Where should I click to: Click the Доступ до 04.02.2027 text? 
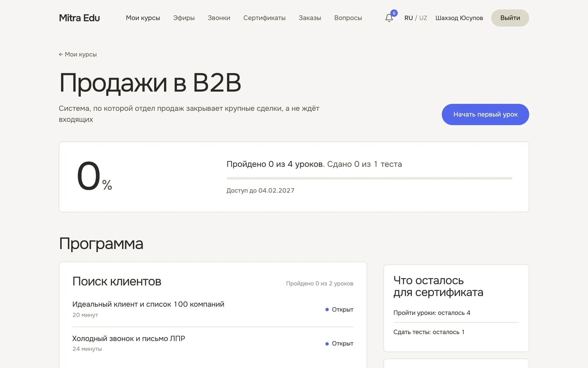click(260, 190)
